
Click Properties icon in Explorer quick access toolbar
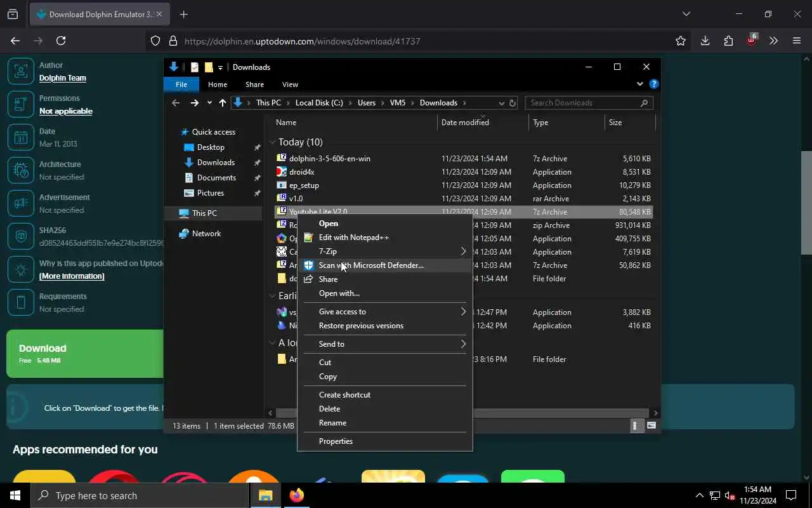click(x=195, y=67)
